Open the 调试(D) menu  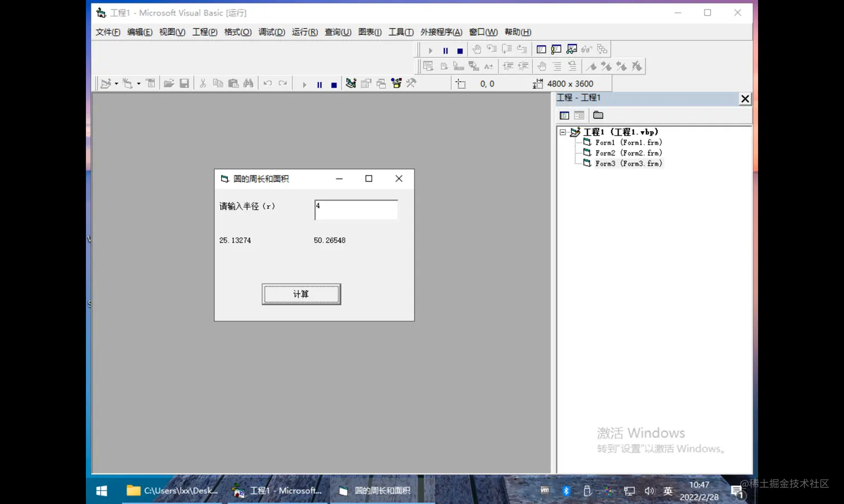click(x=272, y=32)
